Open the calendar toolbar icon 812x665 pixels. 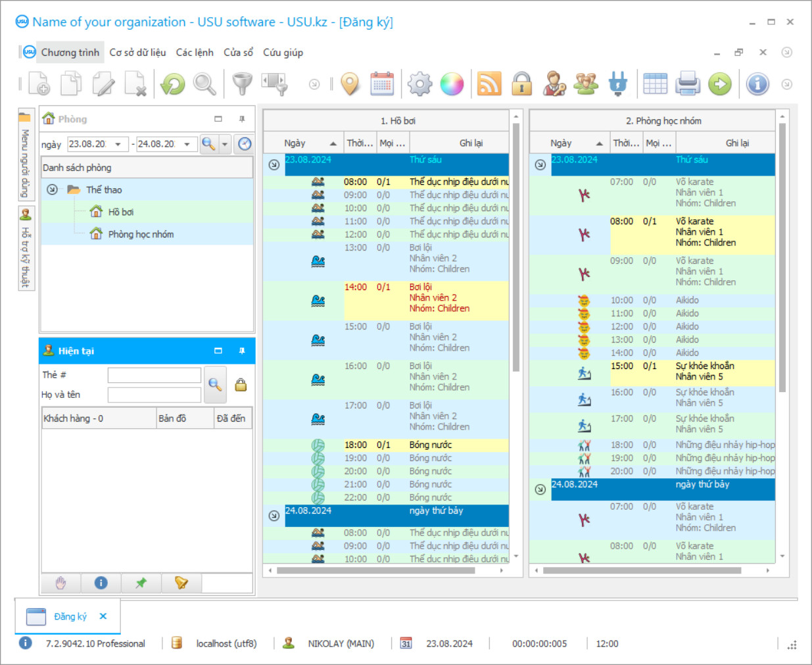tap(382, 84)
